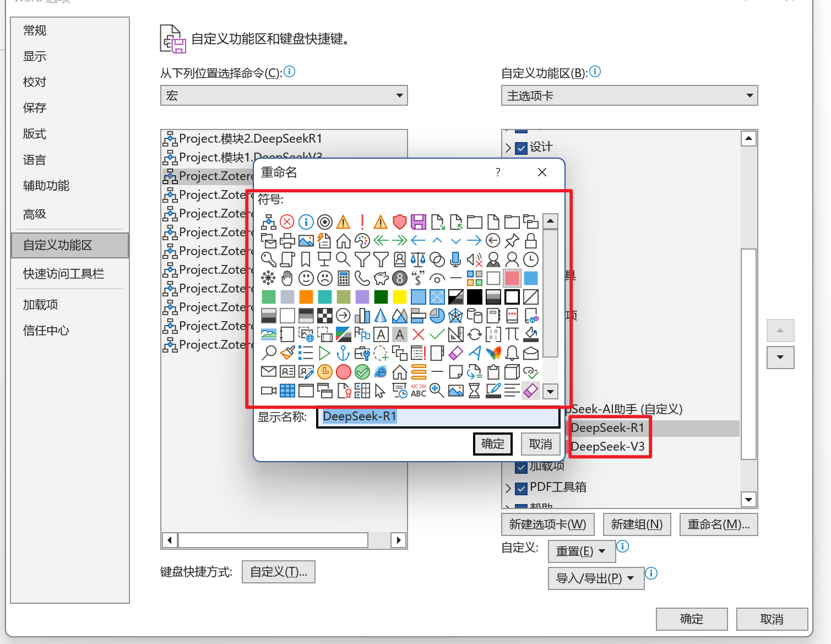831x644 pixels.
Task: Click the 重命名(M)... button
Action: click(719, 524)
